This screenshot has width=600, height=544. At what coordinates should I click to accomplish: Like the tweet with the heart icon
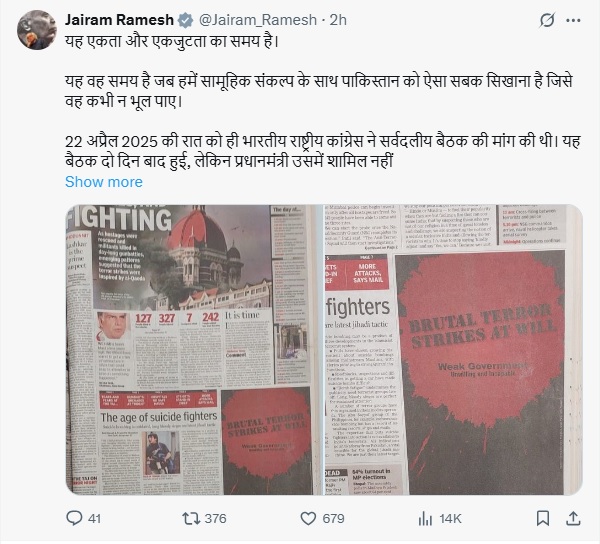coord(308,518)
